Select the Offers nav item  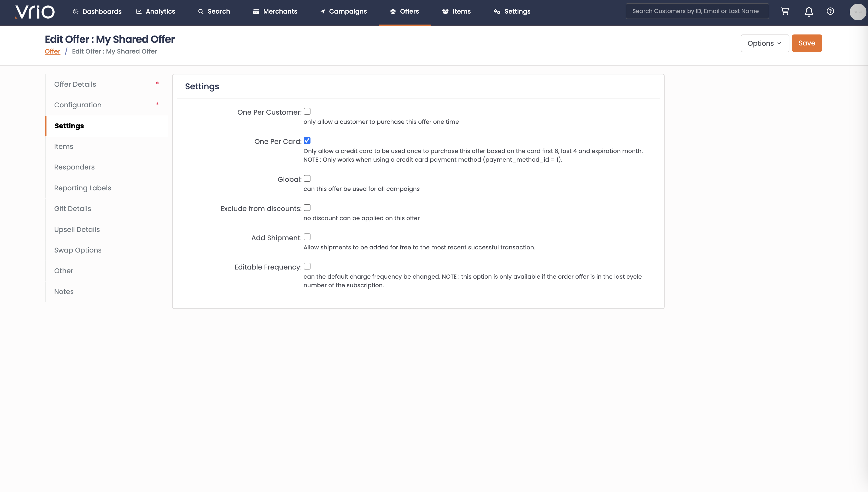[x=404, y=11]
